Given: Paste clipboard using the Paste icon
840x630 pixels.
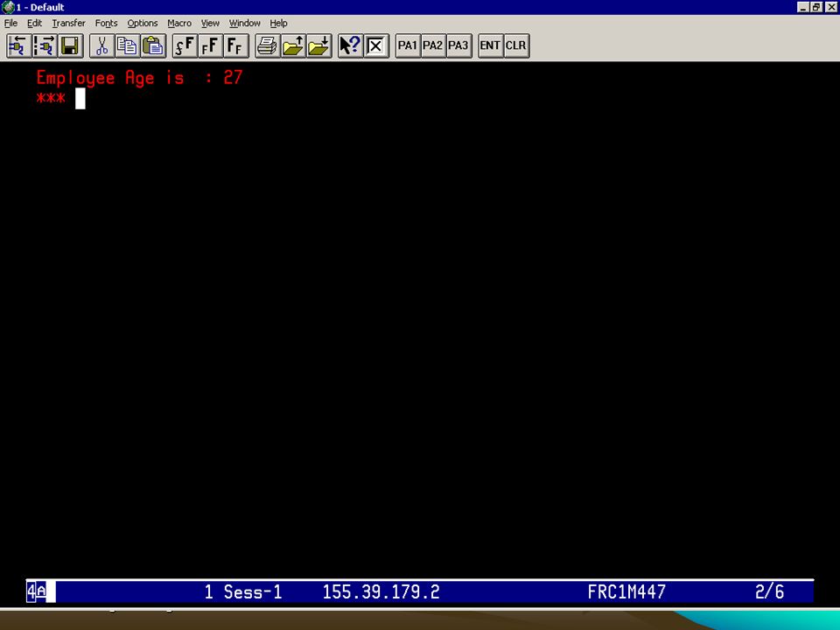Looking at the screenshot, I should click(x=153, y=46).
